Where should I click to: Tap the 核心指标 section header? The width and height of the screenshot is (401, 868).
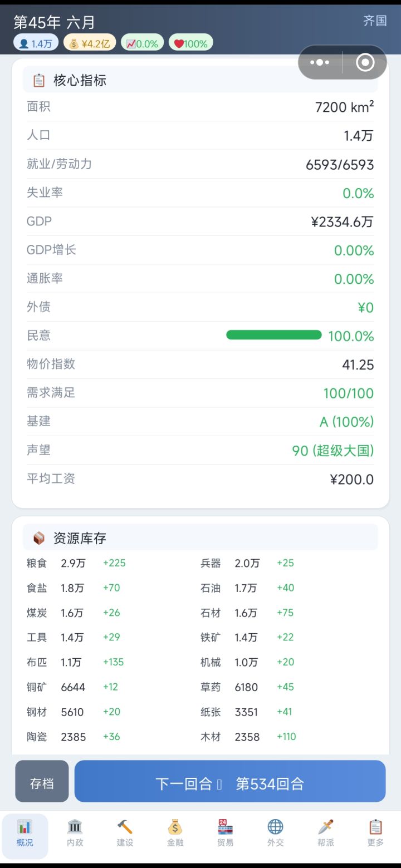coord(80,81)
